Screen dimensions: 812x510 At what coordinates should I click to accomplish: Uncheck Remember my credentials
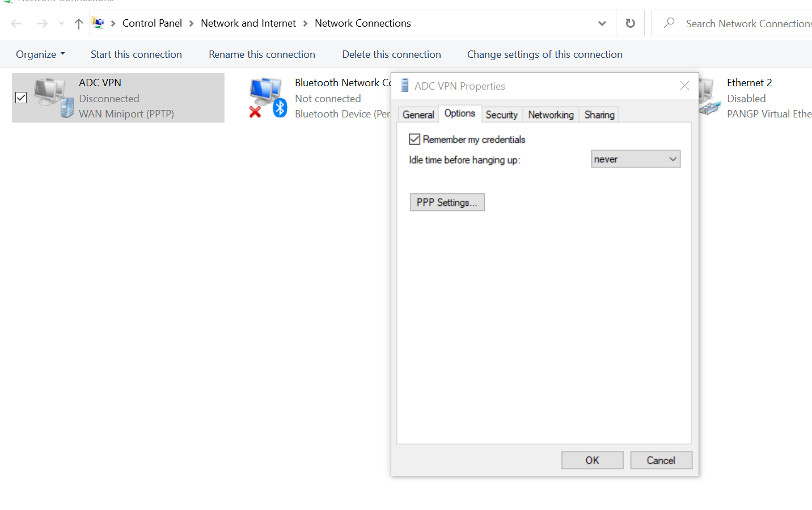(415, 139)
